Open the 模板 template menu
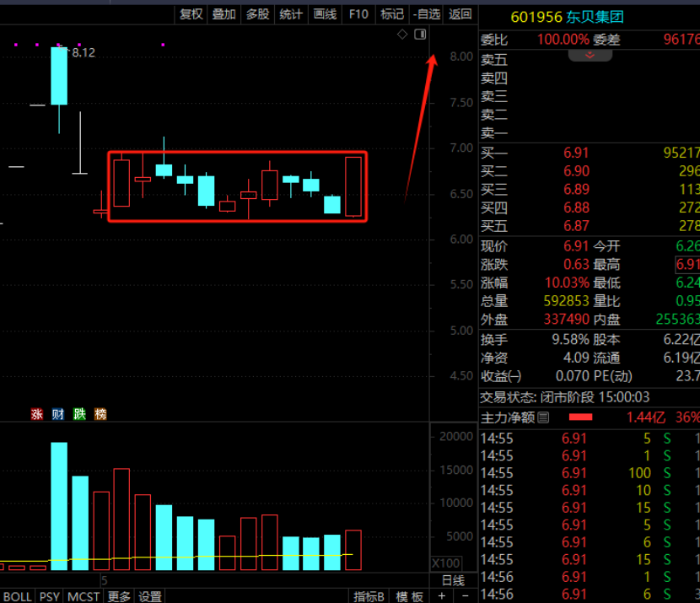 click(x=409, y=597)
